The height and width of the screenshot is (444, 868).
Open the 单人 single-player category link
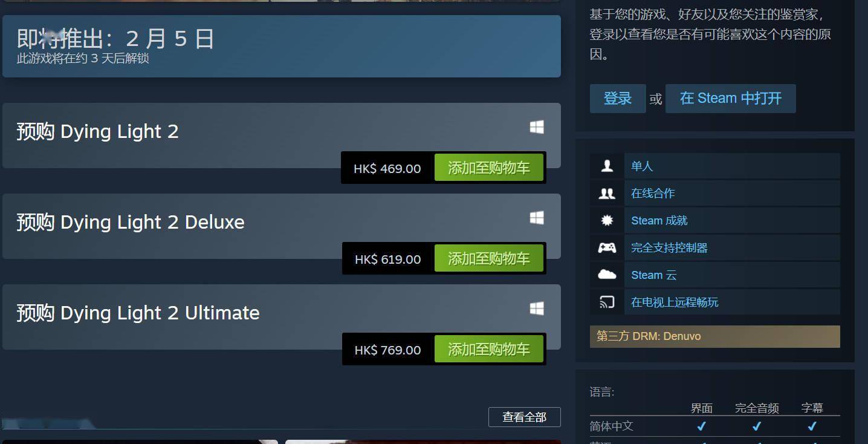tap(642, 166)
